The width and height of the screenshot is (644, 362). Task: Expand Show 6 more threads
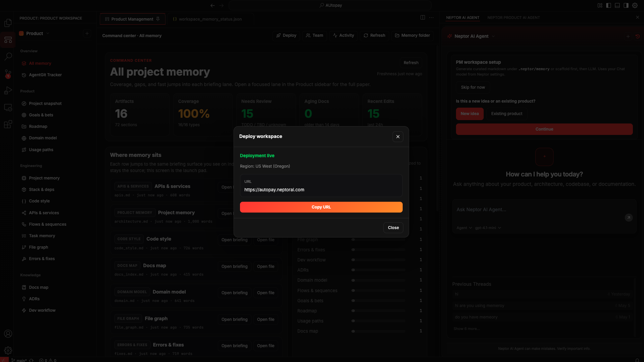467,329
